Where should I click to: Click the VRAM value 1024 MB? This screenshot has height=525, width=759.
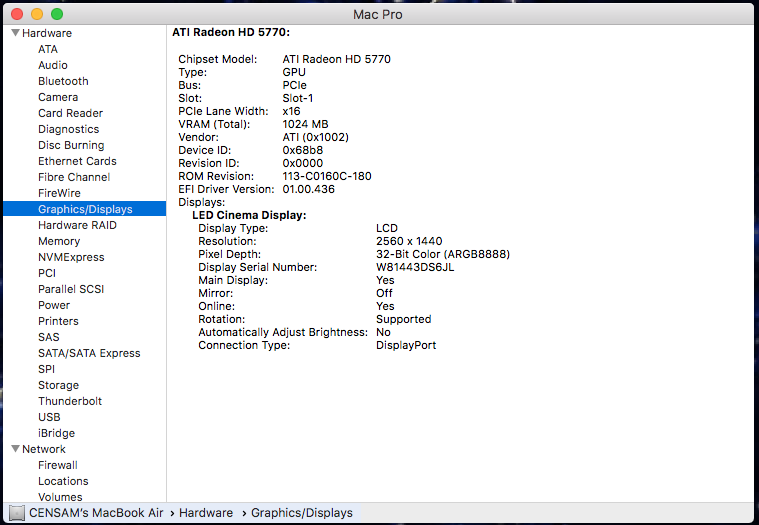305,124
